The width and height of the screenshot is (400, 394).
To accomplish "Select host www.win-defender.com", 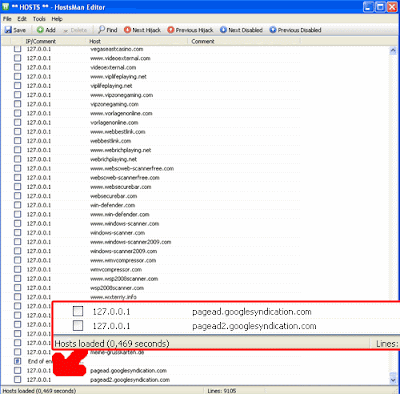I will (x=120, y=214).
